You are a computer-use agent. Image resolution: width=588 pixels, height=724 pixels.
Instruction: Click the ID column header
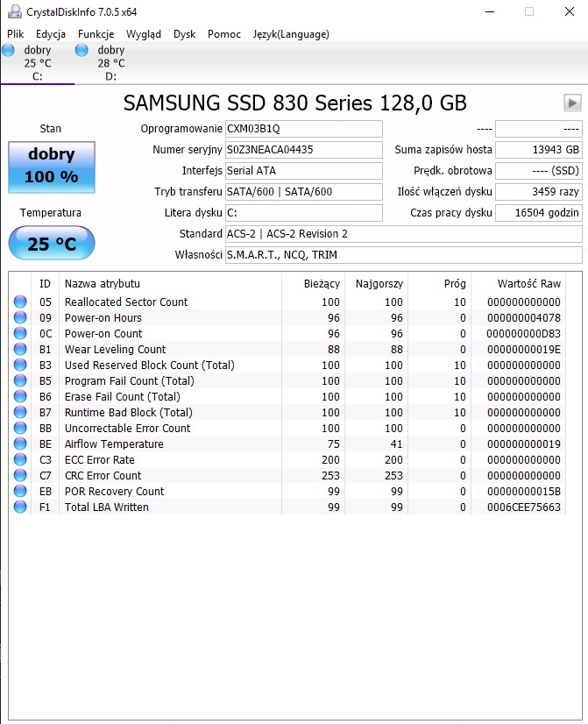(45, 283)
